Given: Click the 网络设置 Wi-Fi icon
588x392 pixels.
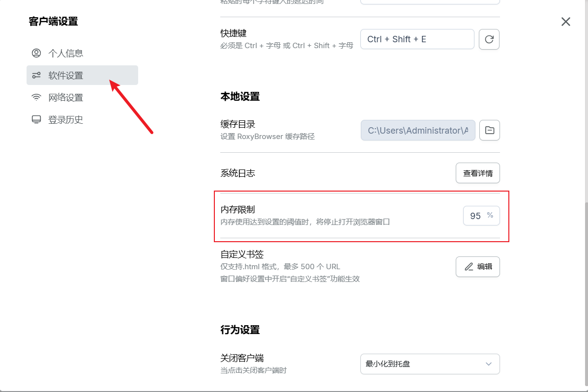Looking at the screenshot, I should [x=36, y=97].
